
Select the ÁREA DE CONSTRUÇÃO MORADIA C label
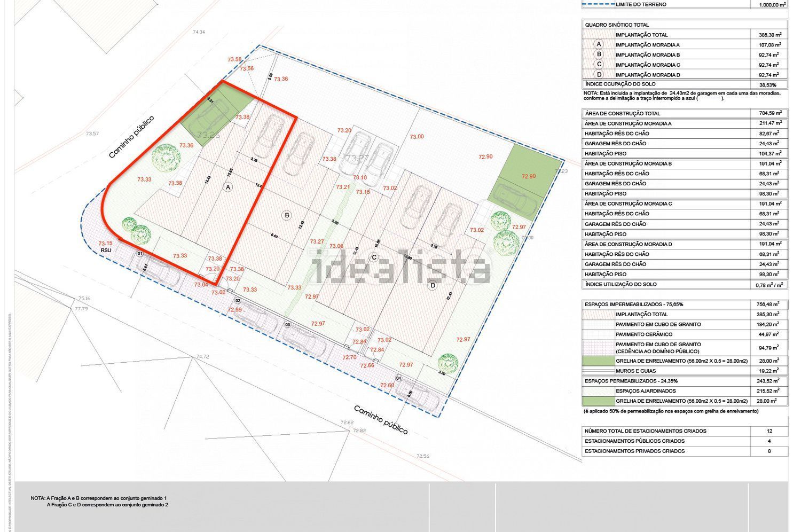pyautogui.click(x=628, y=204)
